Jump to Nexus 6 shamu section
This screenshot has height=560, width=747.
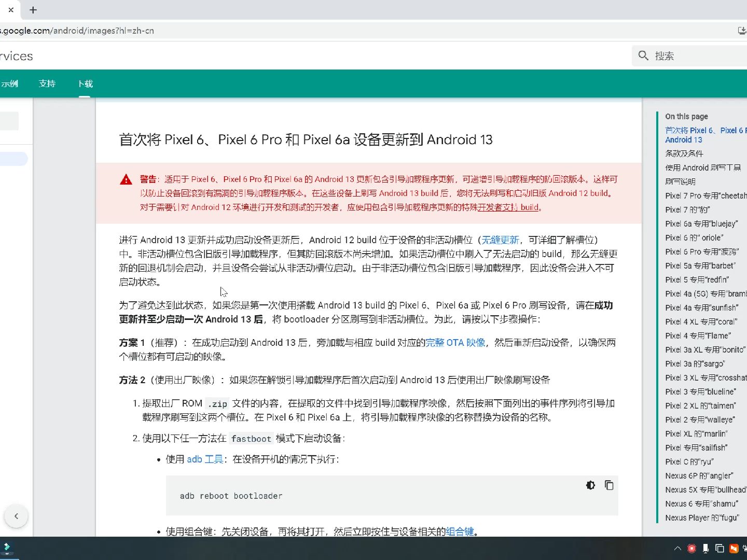(701, 503)
